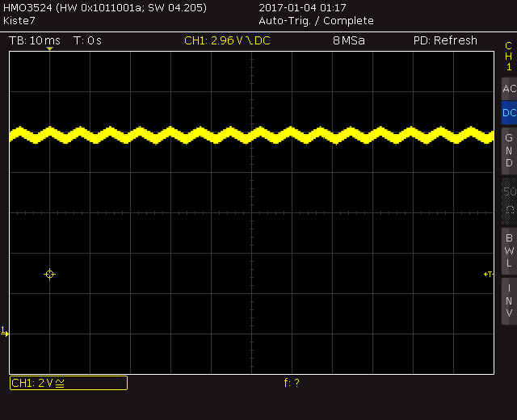The height and width of the screenshot is (420, 517).
Task: Select AC coupling softkey
Action: click(509, 89)
